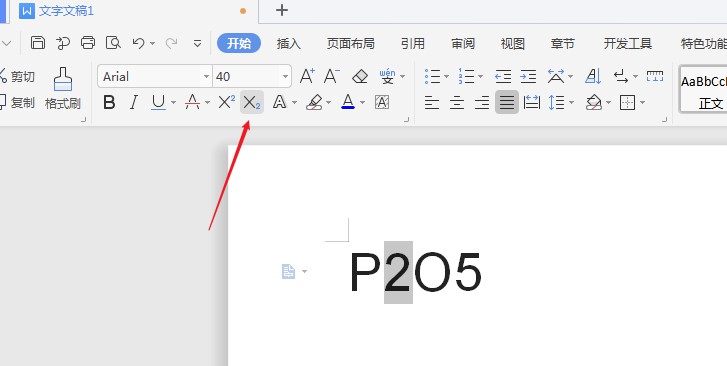727x366 pixels.
Task: Toggle Subscript X₂ button
Action: coord(252,103)
